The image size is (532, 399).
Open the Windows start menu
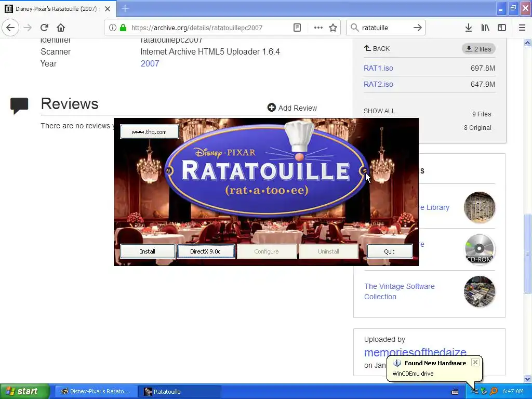point(24,391)
